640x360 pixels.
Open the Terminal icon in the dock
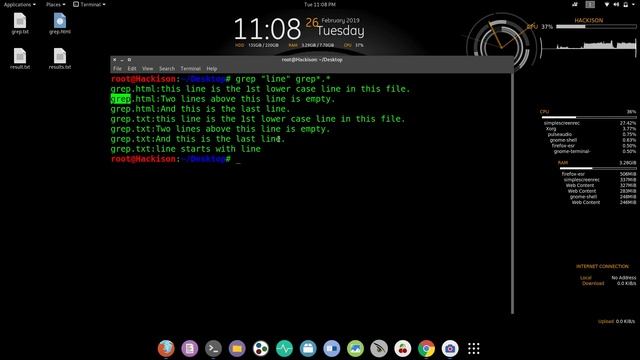pyautogui.click(x=213, y=349)
